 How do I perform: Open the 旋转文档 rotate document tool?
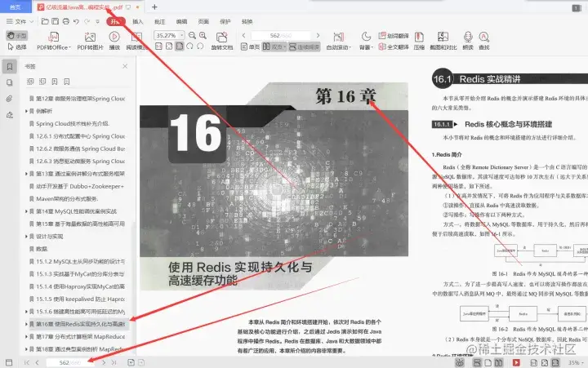click(x=222, y=41)
